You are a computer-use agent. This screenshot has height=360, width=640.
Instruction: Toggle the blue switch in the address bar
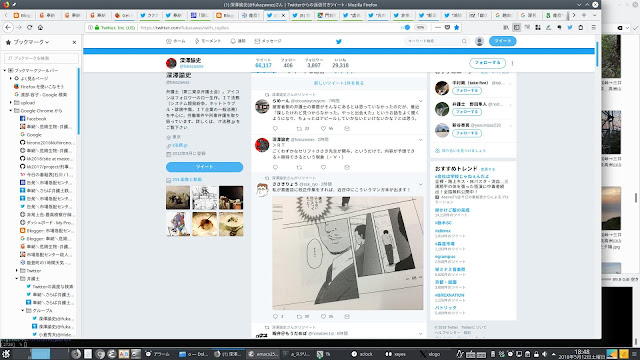click(406, 27)
